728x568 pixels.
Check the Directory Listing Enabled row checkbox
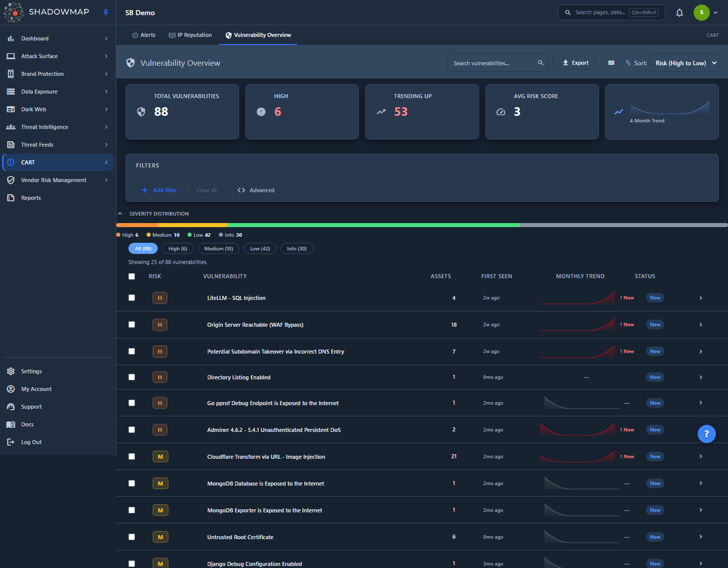(131, 377)
